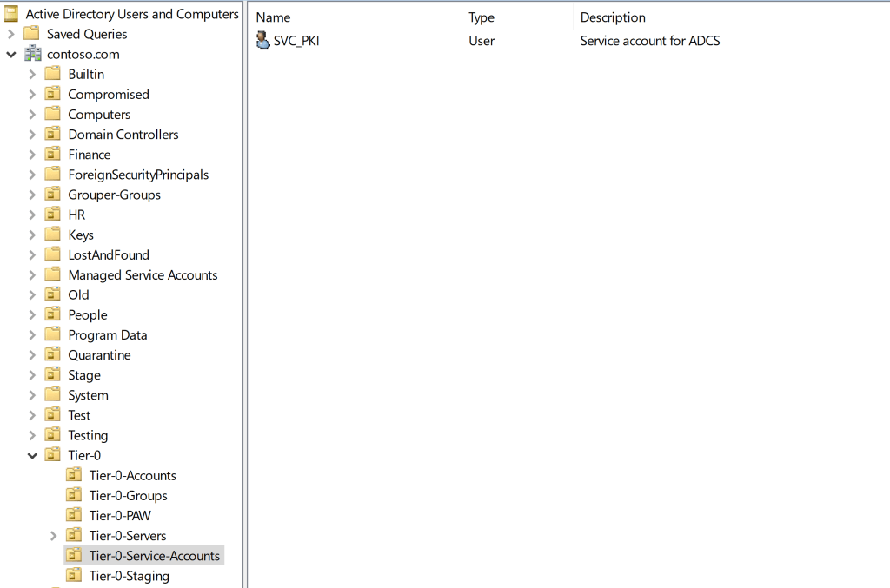Image resolution: width=890 pixels, height=588 pixels.
Task: Select the ForeignSecurityPrincipals container
Action: [138, 175]
